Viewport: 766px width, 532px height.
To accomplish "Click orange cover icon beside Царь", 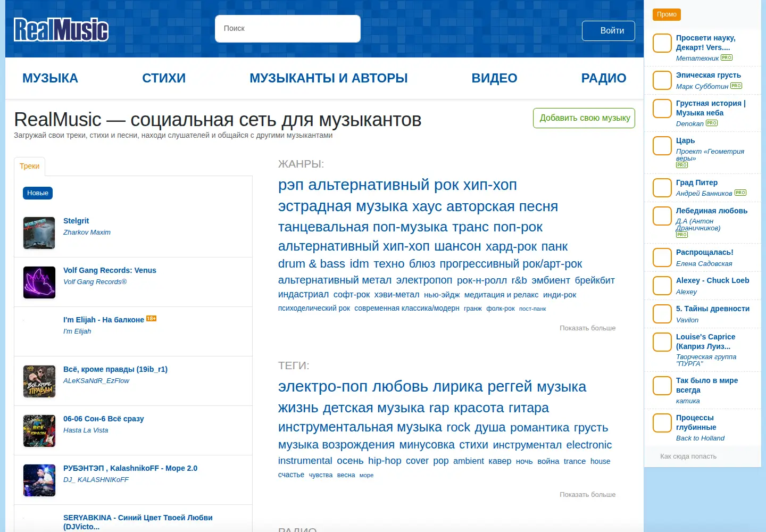I will click(x=662, y=146).
